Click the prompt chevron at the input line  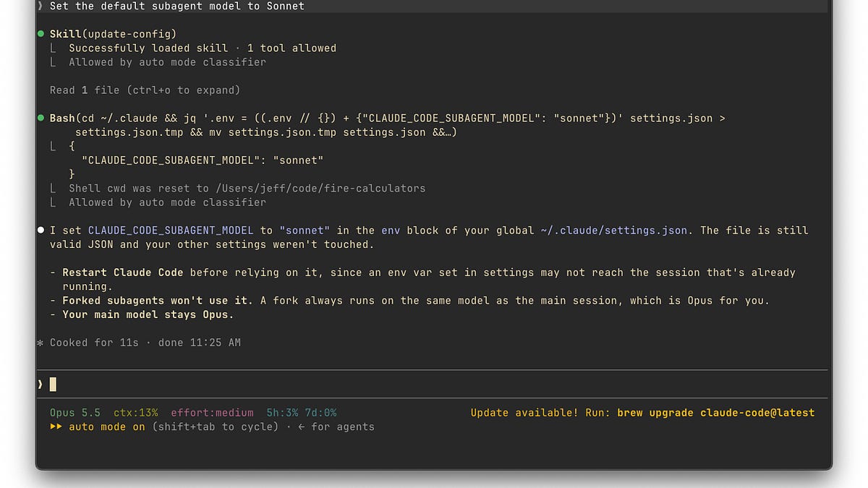41,385
